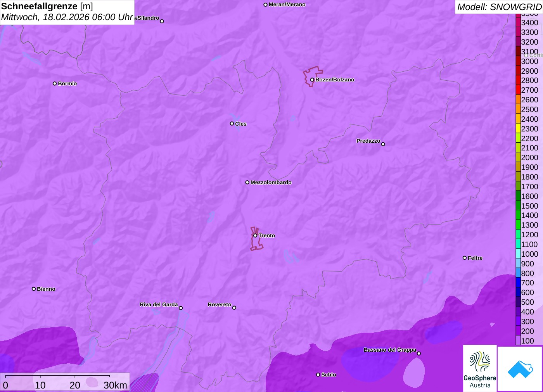
Task: Select the Bozen/Bolzano city marker
Action: tap(312, 80)
